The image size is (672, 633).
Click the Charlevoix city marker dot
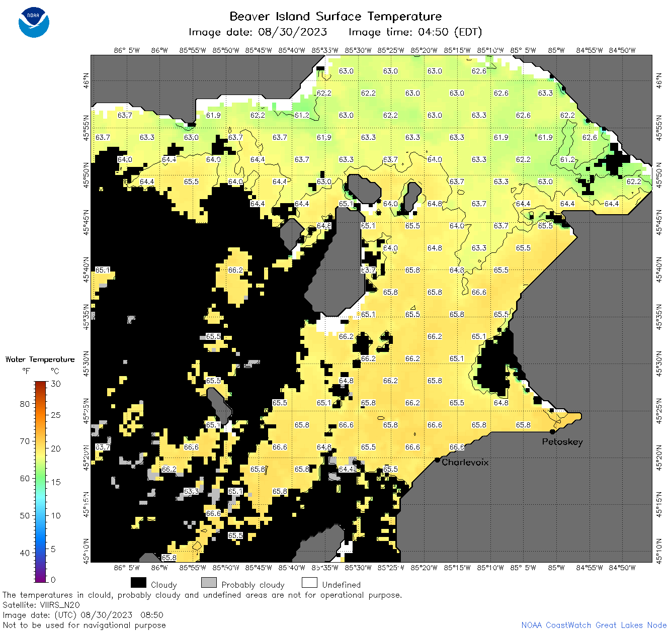[437, 460]
